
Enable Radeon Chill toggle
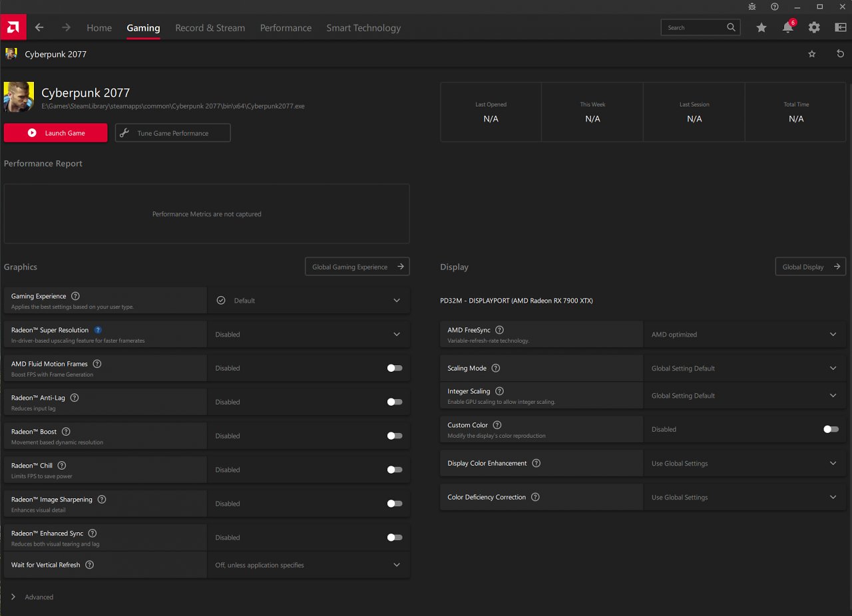coord(395,470)
